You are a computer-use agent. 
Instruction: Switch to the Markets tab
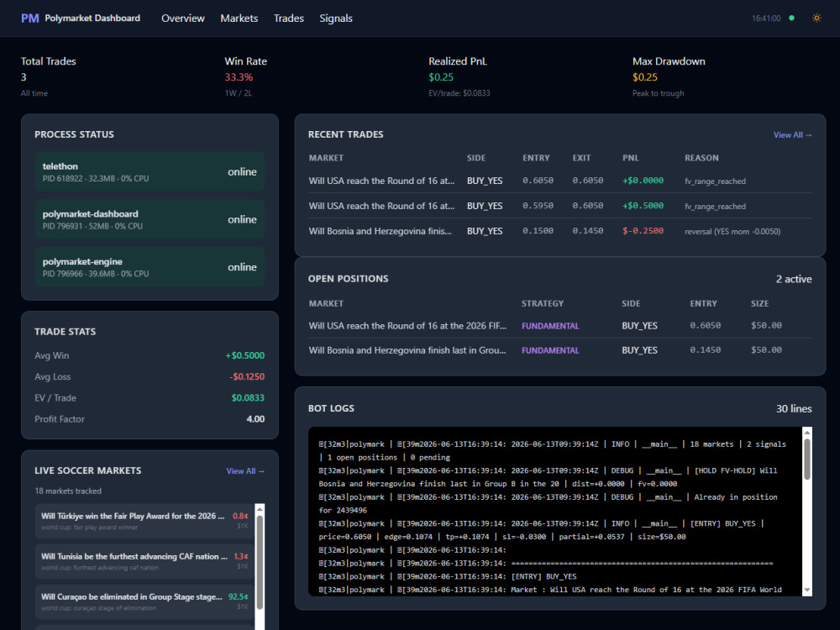[239, 18]
